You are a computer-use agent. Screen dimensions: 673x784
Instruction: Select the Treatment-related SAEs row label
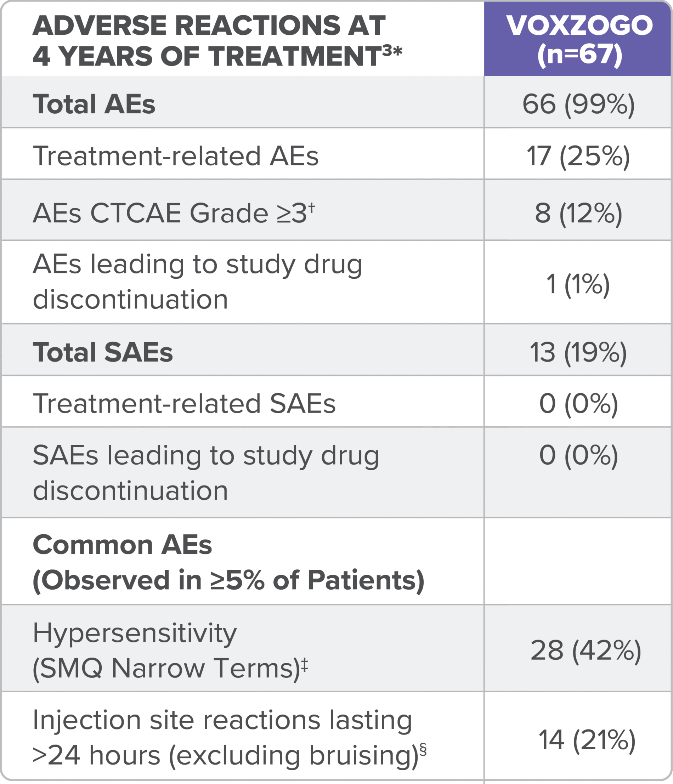coord(184,403)
